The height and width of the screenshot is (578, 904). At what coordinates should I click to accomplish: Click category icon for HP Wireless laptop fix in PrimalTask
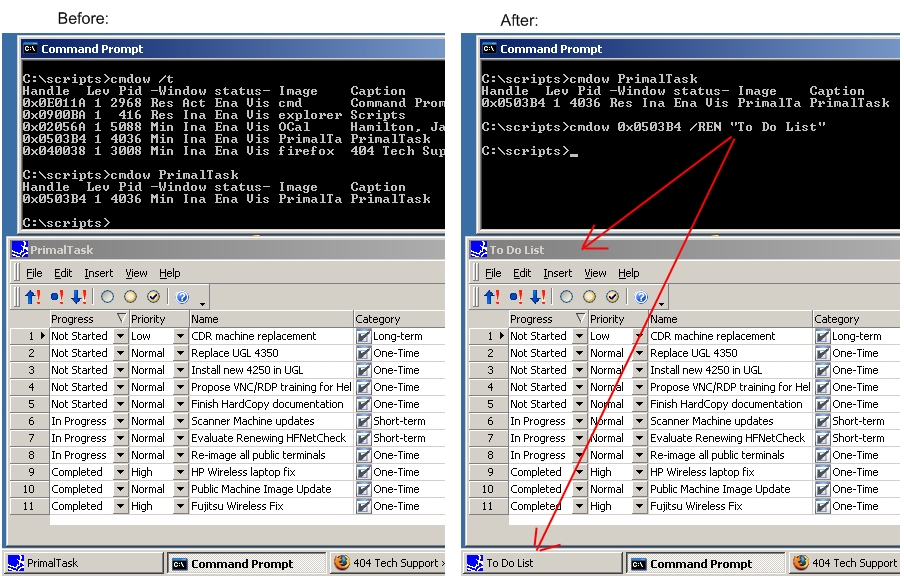[x=363, y=473]
